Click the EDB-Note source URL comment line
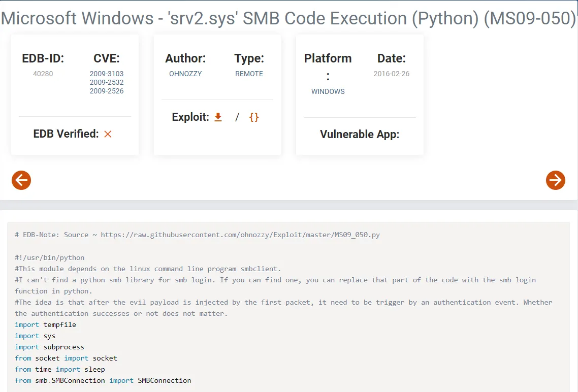This screenshot has height=392, width=578. [197, 235]
